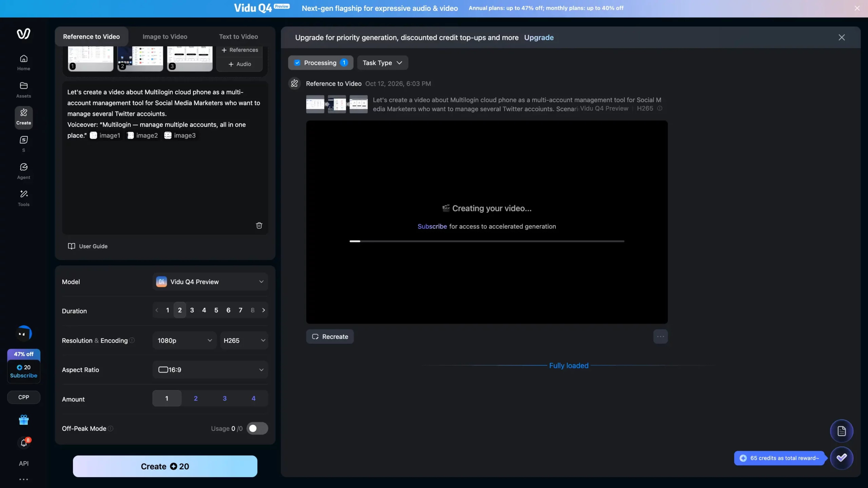The width and height of the screenshot is (868, 488).
Task: Open the Home sidebar icon
Action: click(x=23, y=63)
